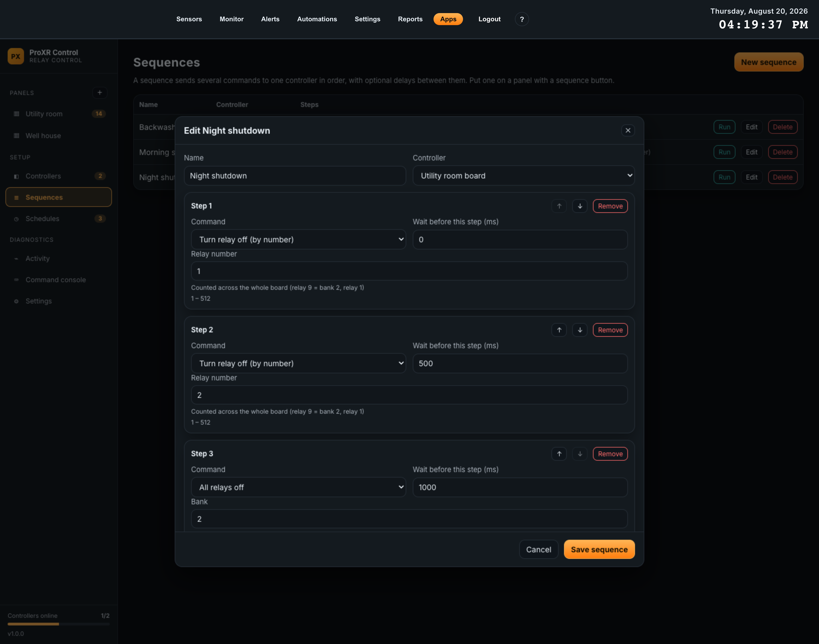This screenshot has height=644, width=819.
Task: Edit the Morning sequence
Action: 752,152
